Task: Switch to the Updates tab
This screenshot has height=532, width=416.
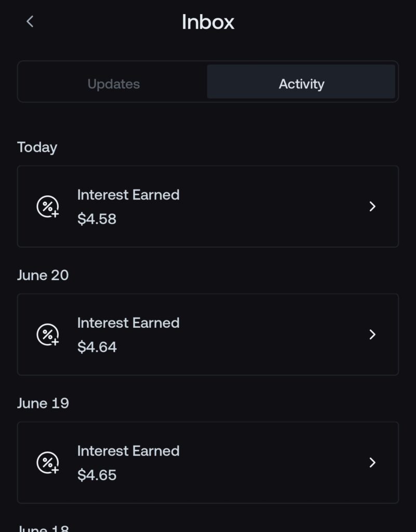Action: (x=114, y=84)
